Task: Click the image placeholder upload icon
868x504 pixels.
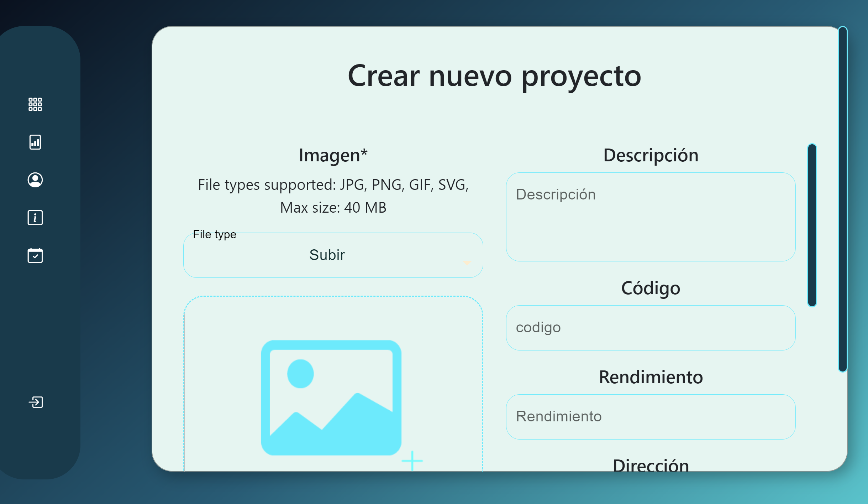Action: pyautogui.click(x=331, y=398)
